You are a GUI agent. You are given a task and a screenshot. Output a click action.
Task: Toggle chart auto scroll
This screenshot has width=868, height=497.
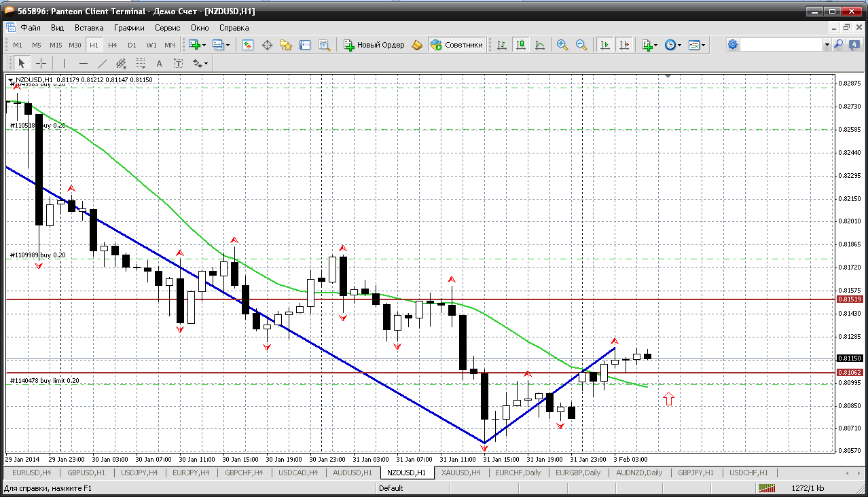tap(604, 45)
